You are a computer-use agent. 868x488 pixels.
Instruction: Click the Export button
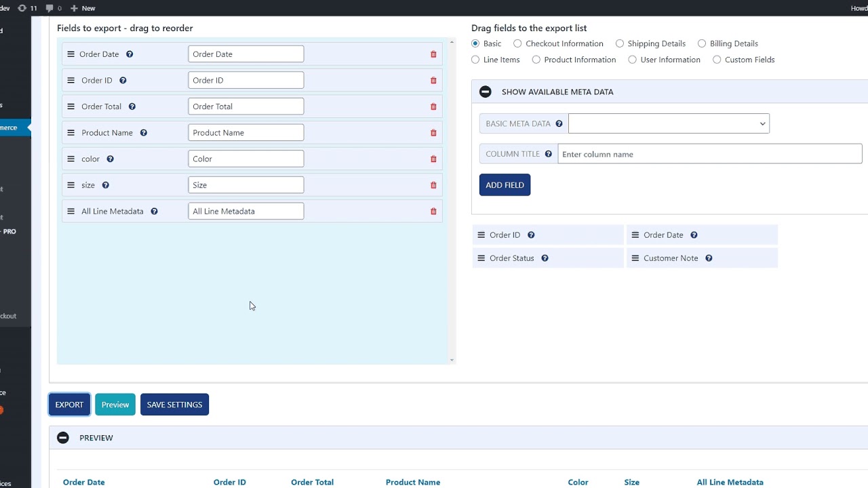click(69, 405)
